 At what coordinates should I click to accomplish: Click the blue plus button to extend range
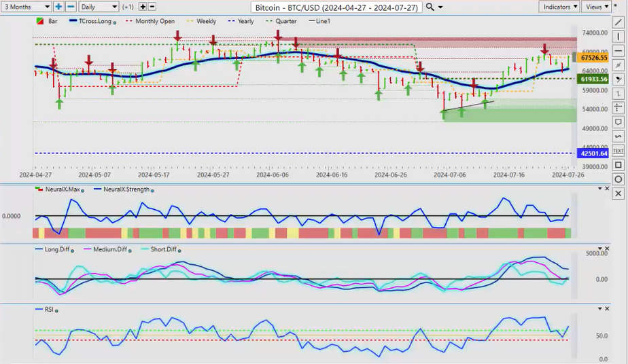pos(58,7)
